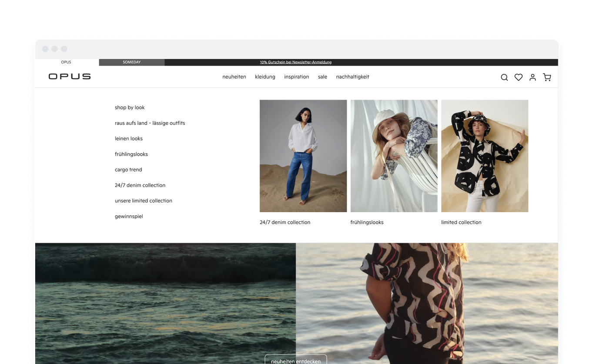The image size is (609, 364).
Task: Select the leinen looks category
Action: pyautogui.click(x=129, y=138)
